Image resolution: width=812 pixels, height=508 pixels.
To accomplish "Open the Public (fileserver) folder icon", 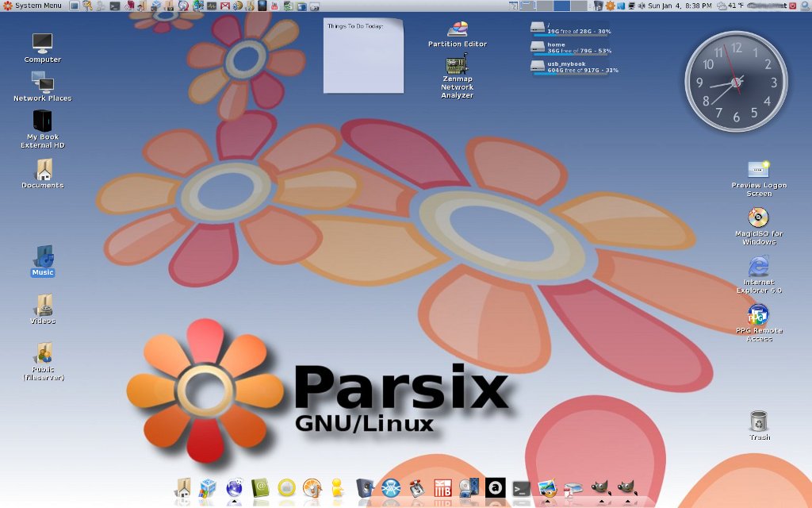I will (x=44, y=361).
